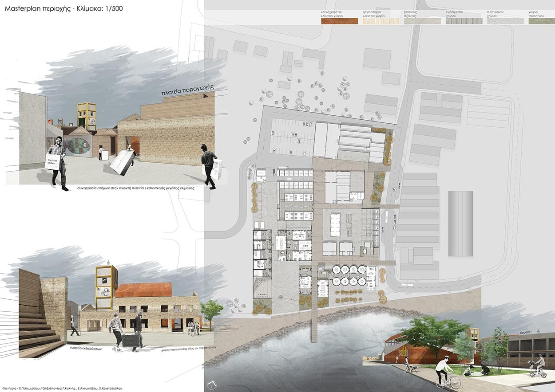Screen dimensions: 555x392
Task: Pick the ενδιάμεσοι χώροι striped grey swatch
Action: pyautogui.click(x=464, y=21)
